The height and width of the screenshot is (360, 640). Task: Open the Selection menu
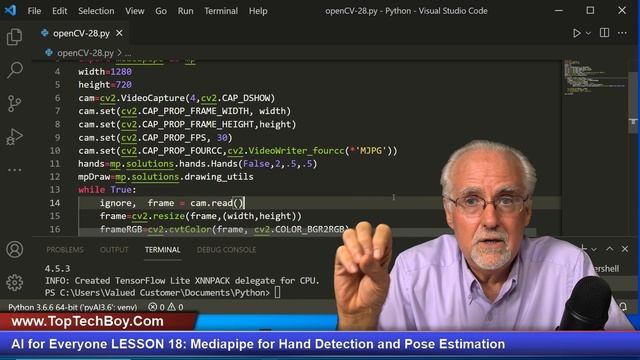click(96, 11)
